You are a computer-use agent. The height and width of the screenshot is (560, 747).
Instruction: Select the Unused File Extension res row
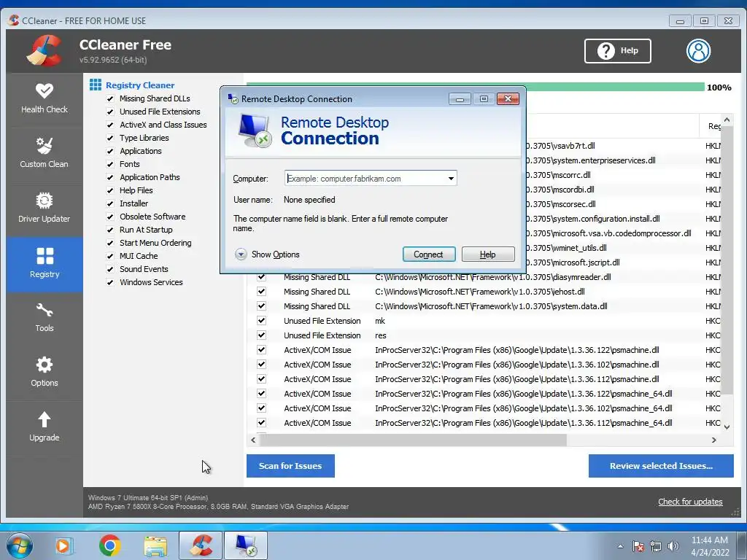point(484,335)
